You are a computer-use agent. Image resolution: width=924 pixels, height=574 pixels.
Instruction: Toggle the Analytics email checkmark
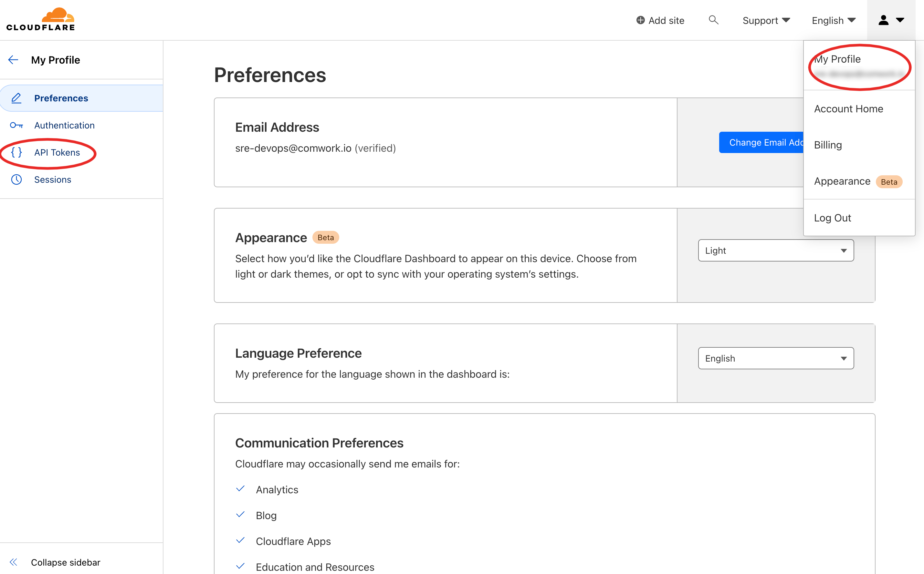[240, 488]
